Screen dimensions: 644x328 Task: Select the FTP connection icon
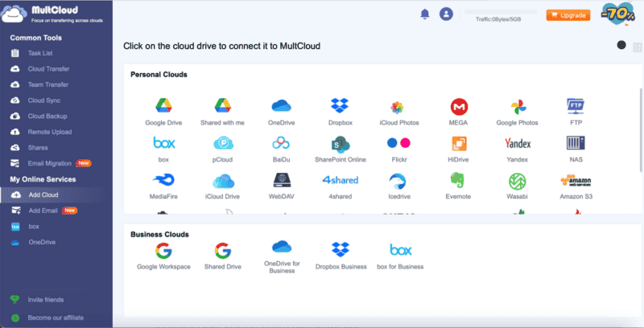tap(576, 106)
